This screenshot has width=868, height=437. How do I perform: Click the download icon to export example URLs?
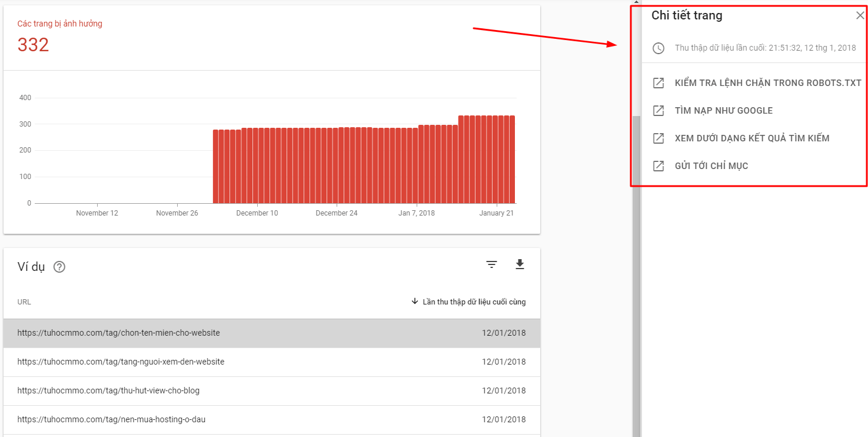point(520,264)
